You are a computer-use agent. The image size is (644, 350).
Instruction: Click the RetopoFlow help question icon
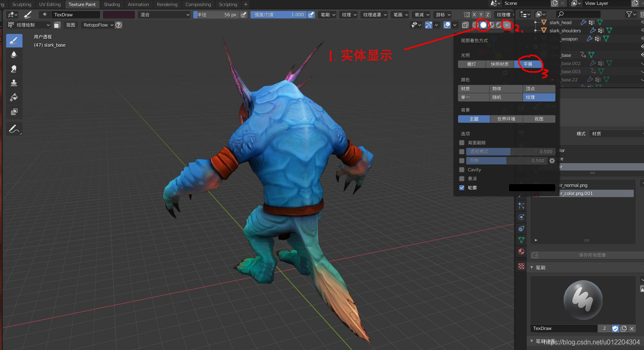(x=119, y=25)
